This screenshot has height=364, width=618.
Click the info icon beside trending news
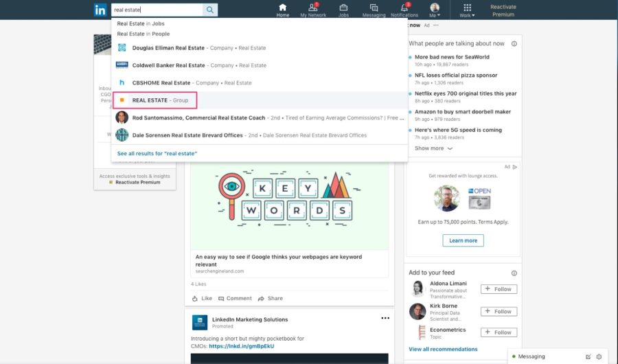point(514,44)
